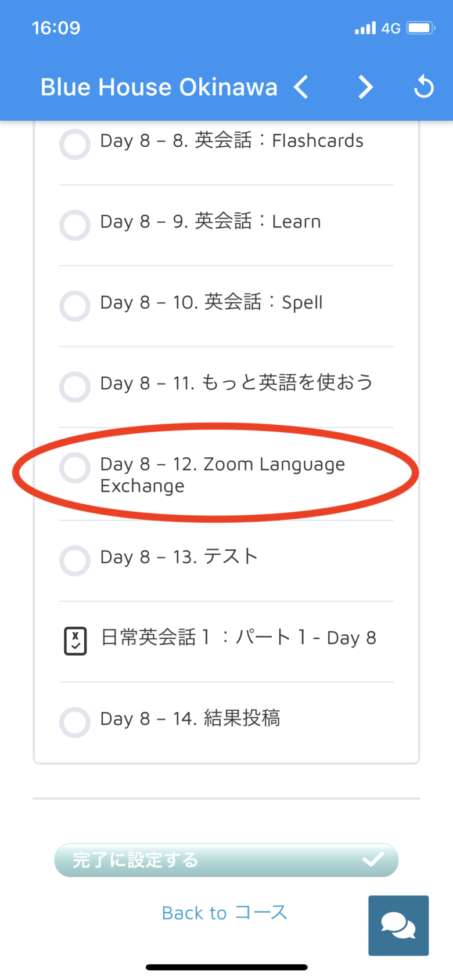The width and height of the screenshot is (453, 980).
Task: Click the quiz checklist icon for Day 8
Action: (x=75, y=641)
